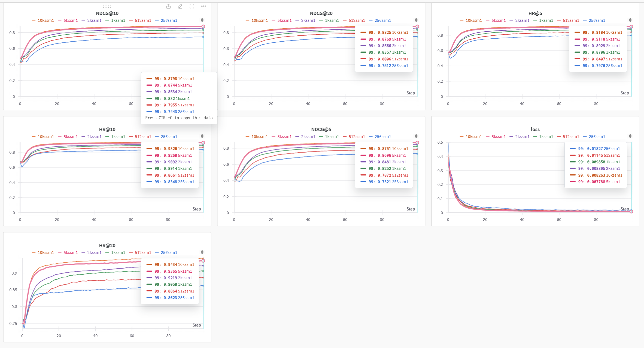
Task: Click the loss chart title
Action: tap(535, 130)
